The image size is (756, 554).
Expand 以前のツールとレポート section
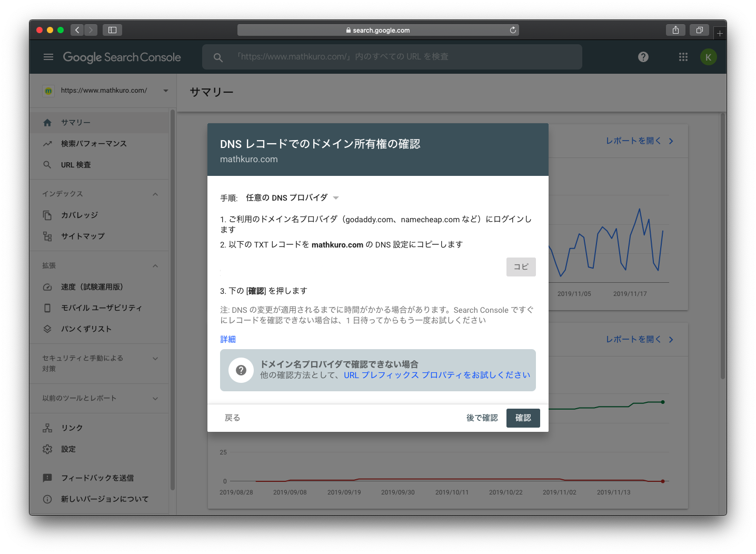(x=155, y=399)
